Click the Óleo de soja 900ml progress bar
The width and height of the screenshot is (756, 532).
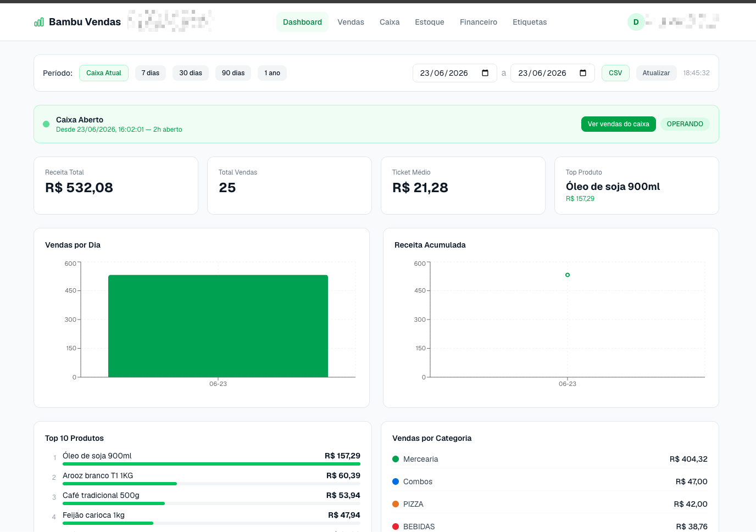click(212, 464)
